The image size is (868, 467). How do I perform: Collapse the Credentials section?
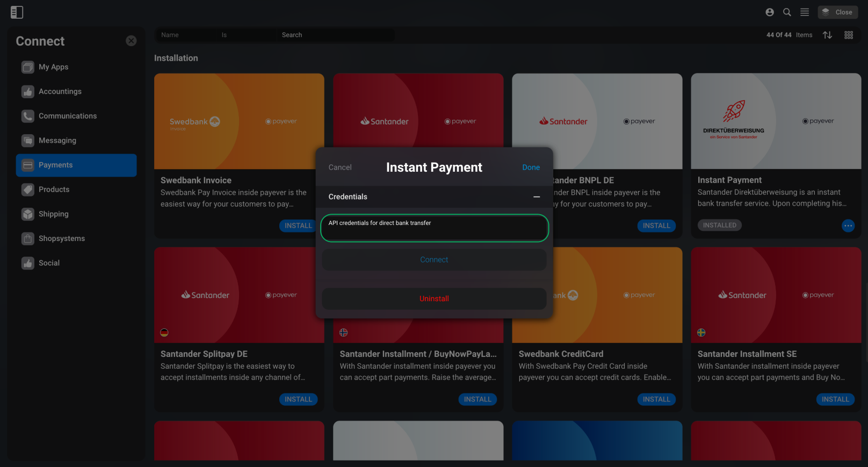536,197
